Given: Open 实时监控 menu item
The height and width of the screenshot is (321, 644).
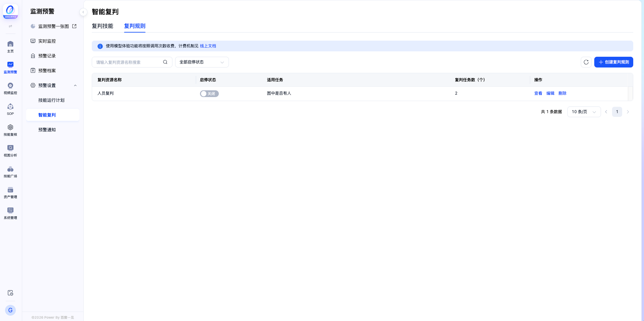Looking at the screenshot, I should click(53, 41).
